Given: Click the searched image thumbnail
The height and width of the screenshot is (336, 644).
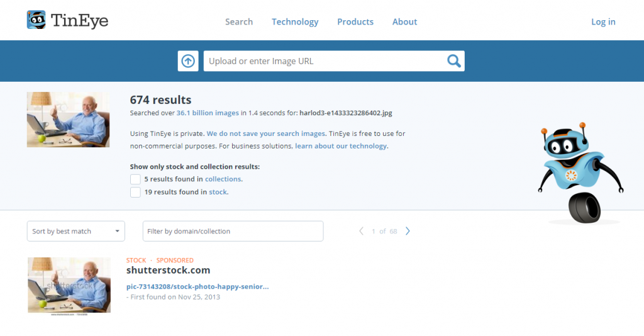Looking at the screenshot, I should pos(68,120).
